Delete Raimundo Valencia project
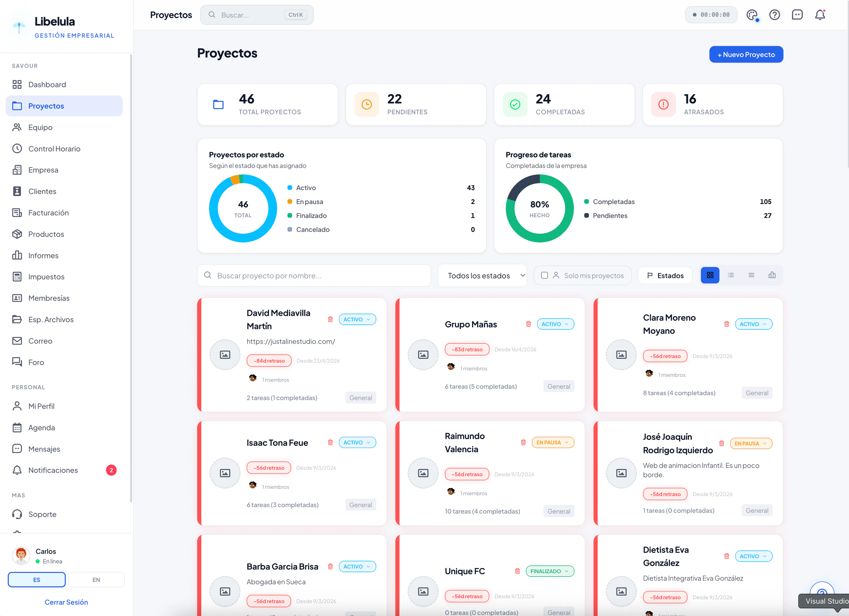Image resolution: width=849 pixels, height=616 pixels. click(523, 442)
